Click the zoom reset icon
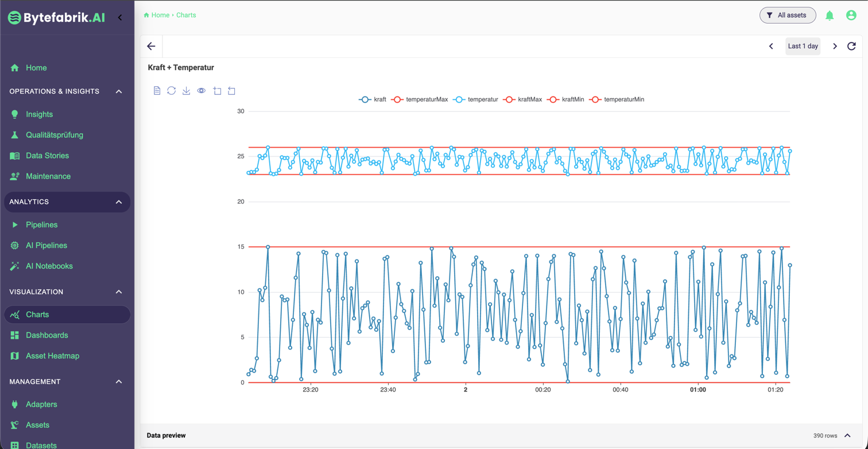The width and height of the screenshot is (868, 449). point(232,91)
